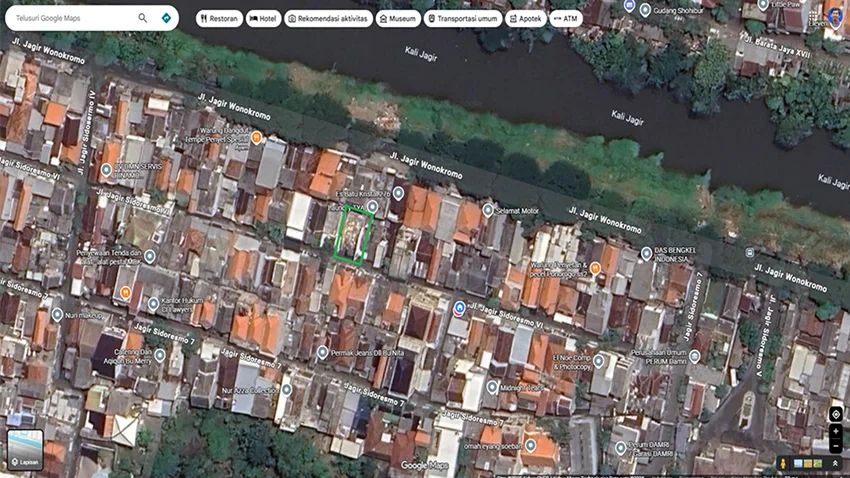Click the search magnifier icon
The image size is (850, 478).
(143, 18)
